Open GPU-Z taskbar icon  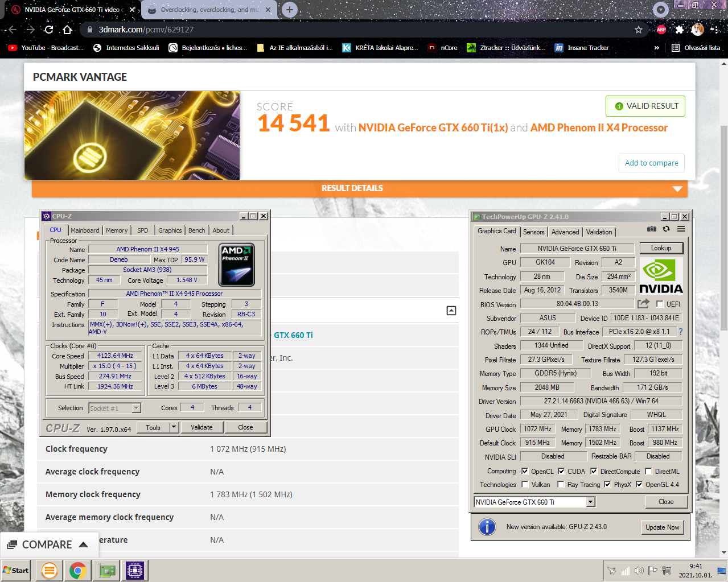[x=106, y=570]
